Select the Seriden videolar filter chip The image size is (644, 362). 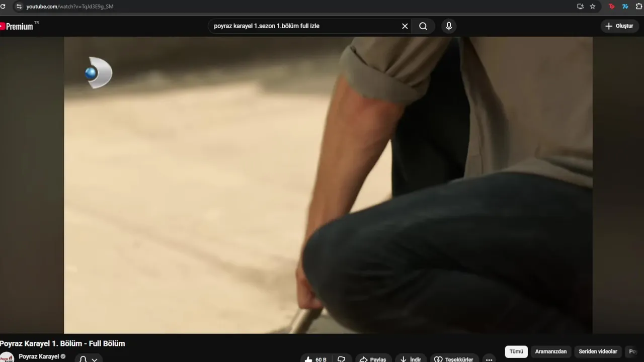click(598, 351)
